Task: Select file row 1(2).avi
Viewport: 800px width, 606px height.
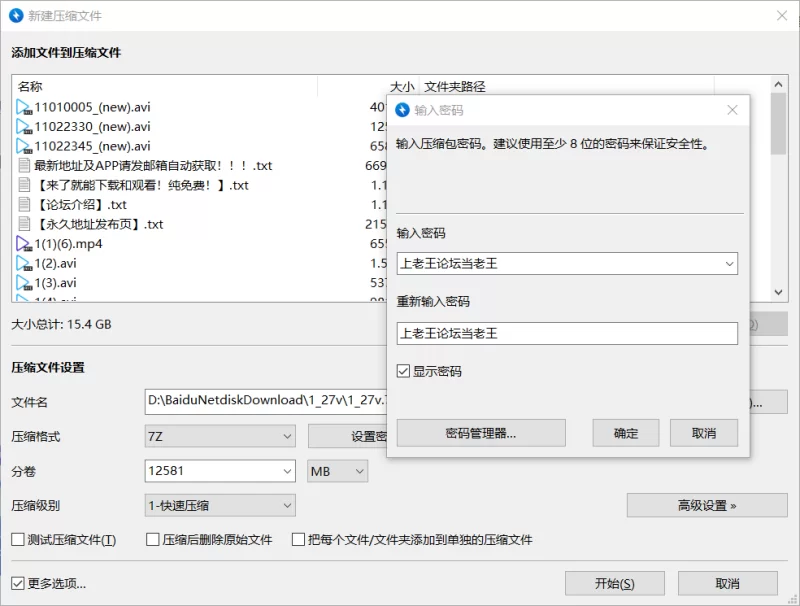Action: coord(200,263)
